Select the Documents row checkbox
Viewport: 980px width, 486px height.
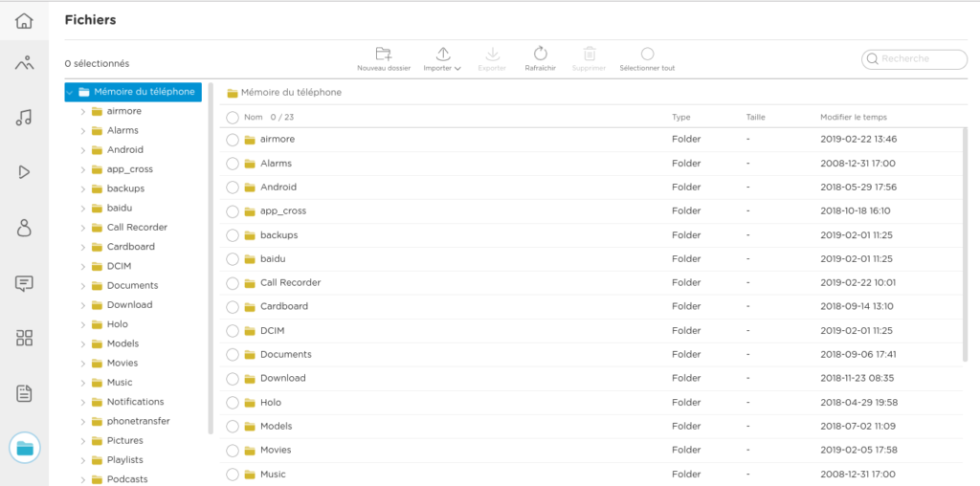233,355
